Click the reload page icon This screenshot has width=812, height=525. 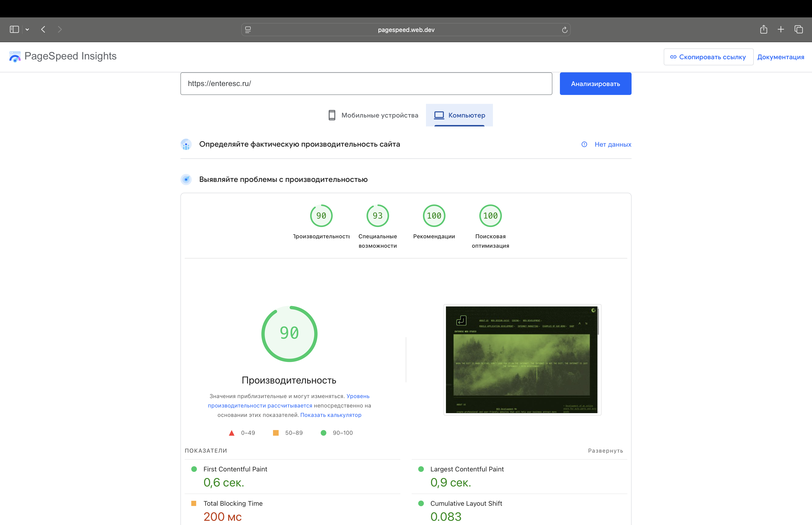click(564, 30)
